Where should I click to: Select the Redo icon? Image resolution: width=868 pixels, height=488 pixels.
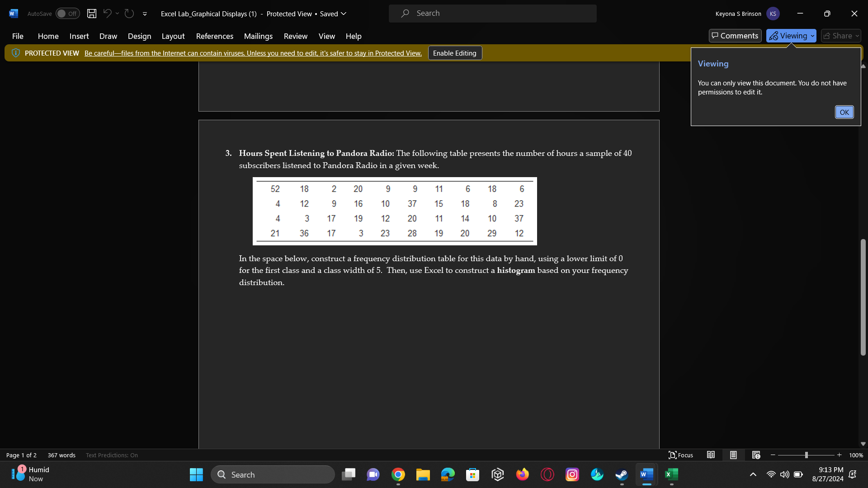(x=129, y=14)
